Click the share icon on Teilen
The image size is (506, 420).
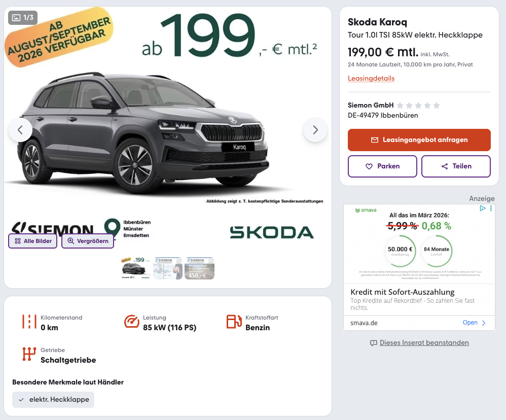[x=445, y=166]
